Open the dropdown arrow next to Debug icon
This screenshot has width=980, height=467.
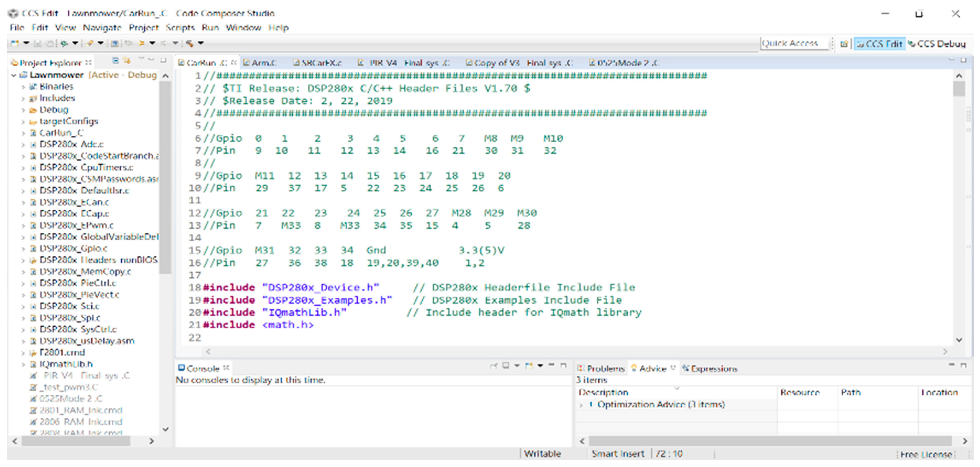[x=75, y=43]
